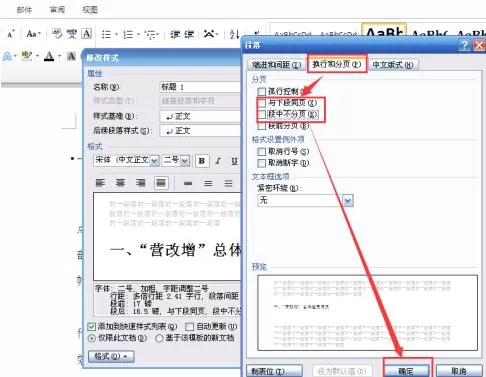Check 段前分页 checkbox
Screen dimensions: 486x377
(262, 126)
